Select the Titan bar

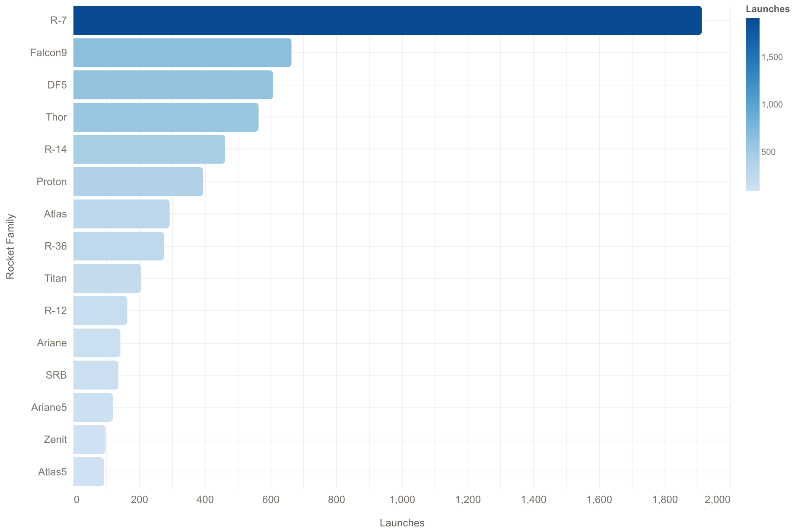point(107,278)
